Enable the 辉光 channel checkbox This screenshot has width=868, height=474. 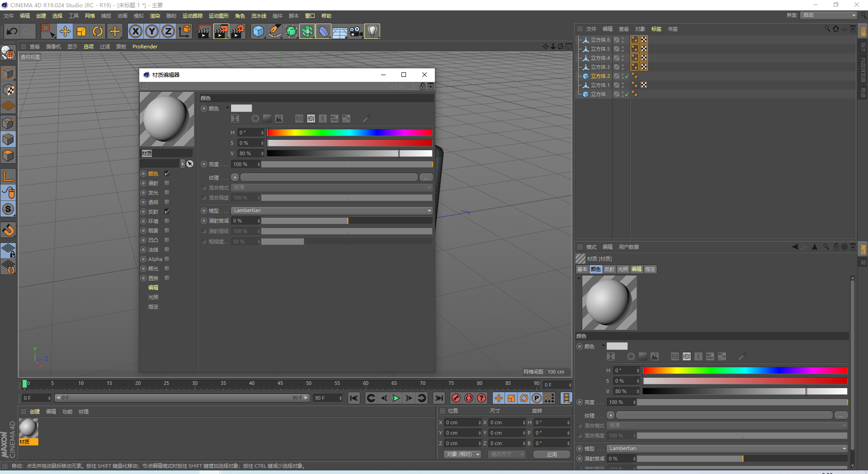click(167, 269)
